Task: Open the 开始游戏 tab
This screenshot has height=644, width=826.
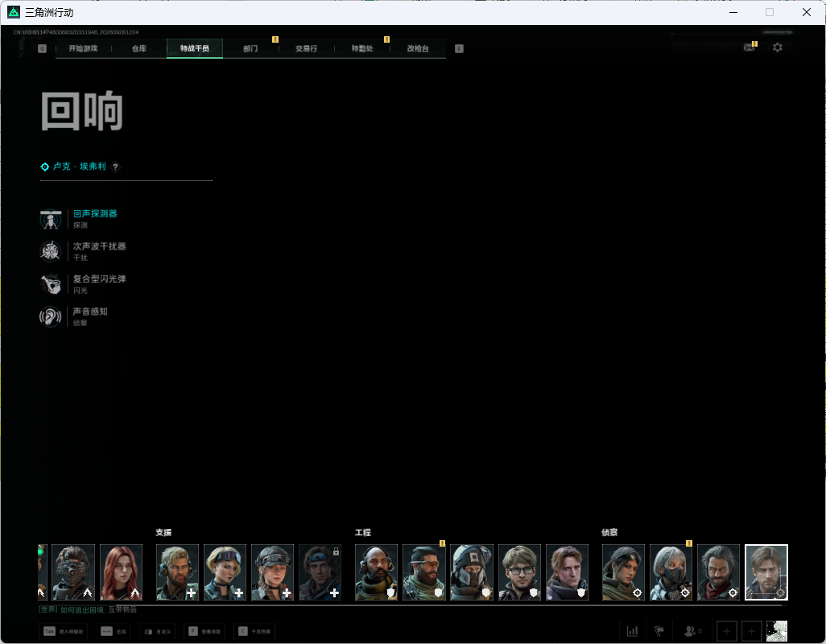Action: [83, 48]
